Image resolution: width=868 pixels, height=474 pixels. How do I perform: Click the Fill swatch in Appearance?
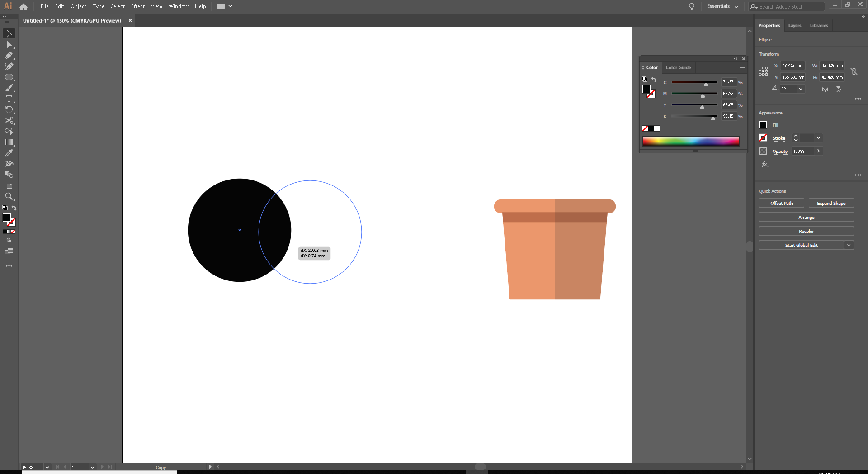[x=763, y=125]
